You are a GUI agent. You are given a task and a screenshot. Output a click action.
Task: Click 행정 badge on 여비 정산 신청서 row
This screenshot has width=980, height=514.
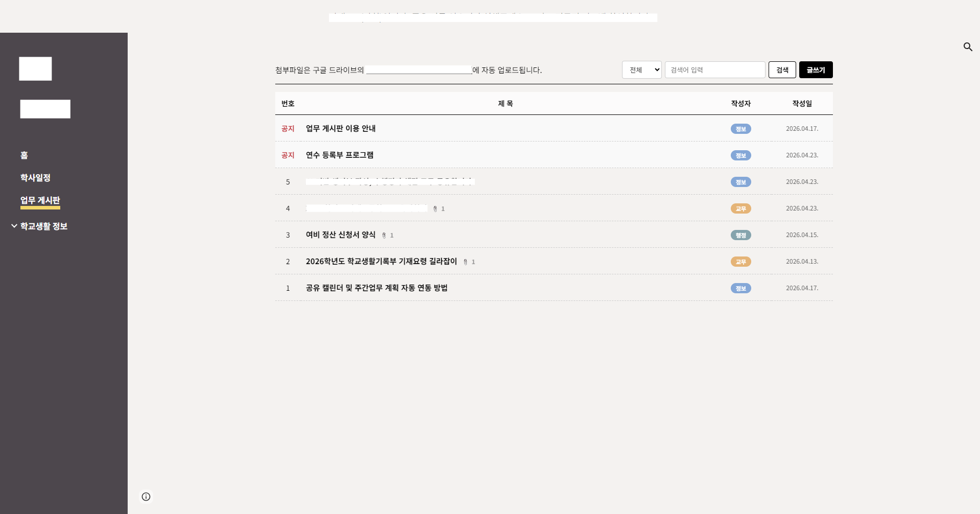(x=740, y=235)
